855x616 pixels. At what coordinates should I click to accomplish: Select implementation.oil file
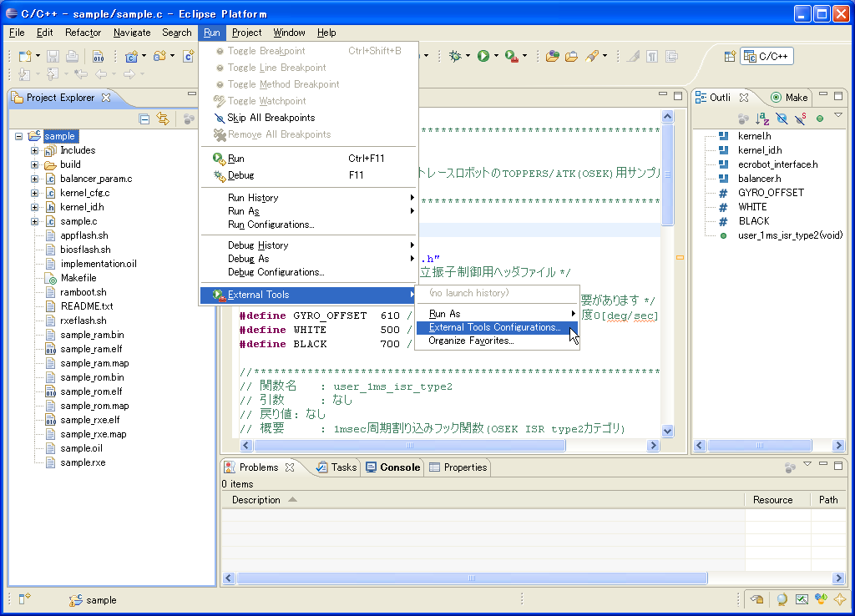tap(99, 264)
